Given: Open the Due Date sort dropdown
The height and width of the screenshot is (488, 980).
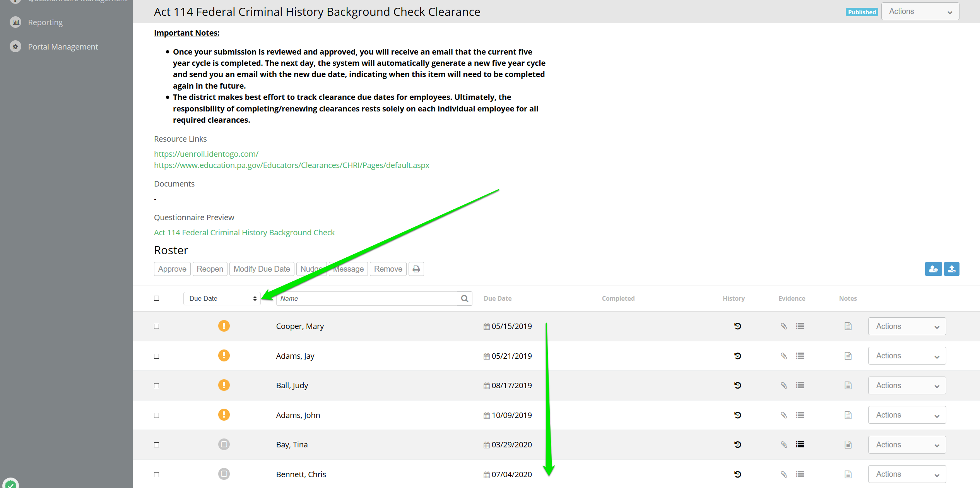Looking at the screenshot, I should coord(222,298).
